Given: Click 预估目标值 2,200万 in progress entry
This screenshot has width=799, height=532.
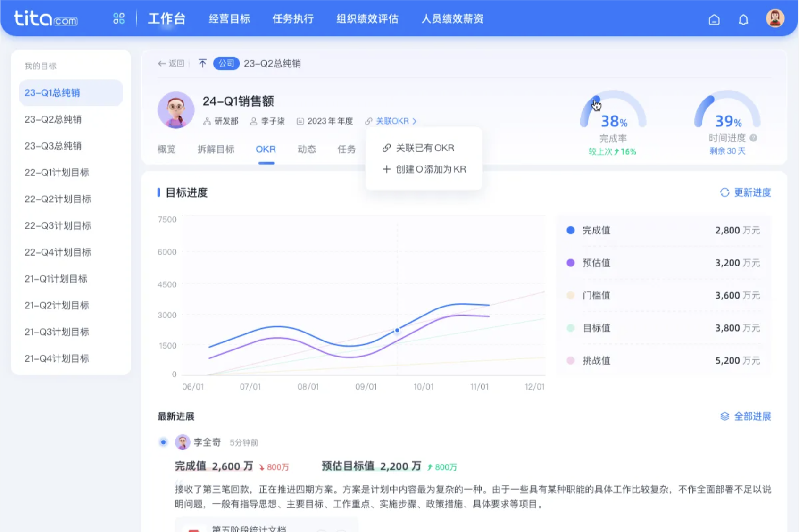Looking at the screenshot, I should (x=371, y=466).
